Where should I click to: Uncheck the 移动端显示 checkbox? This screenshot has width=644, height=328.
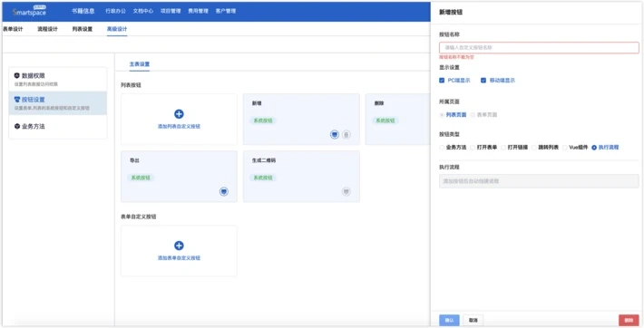coord(483,81)
